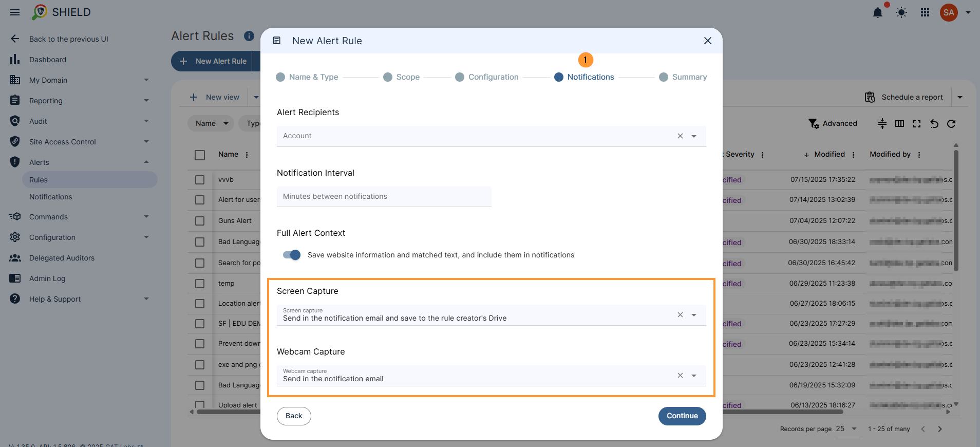Image resolution: width=980 pixels, height=447 pixels.
Task: Open the apps grid launcher
Action: pos(925,12)
